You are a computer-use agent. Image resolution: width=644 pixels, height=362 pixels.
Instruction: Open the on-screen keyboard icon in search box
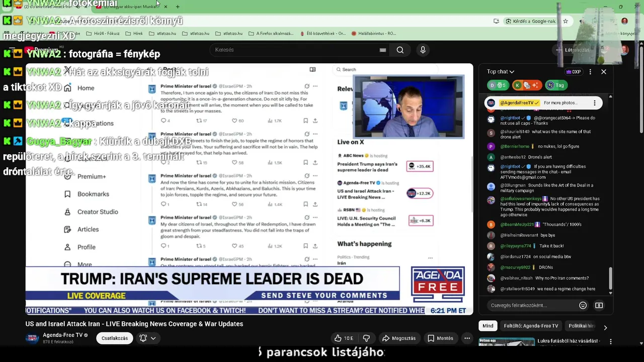point(383,50)
